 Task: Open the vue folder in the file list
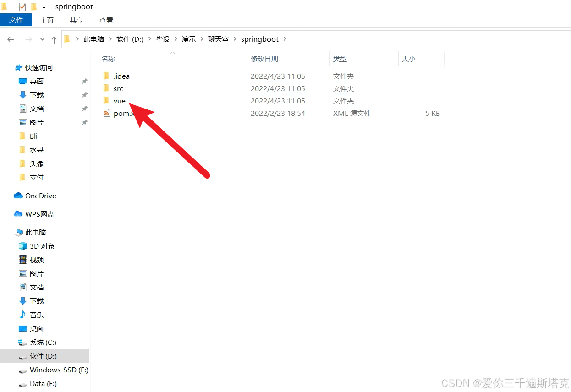[120, 101]
